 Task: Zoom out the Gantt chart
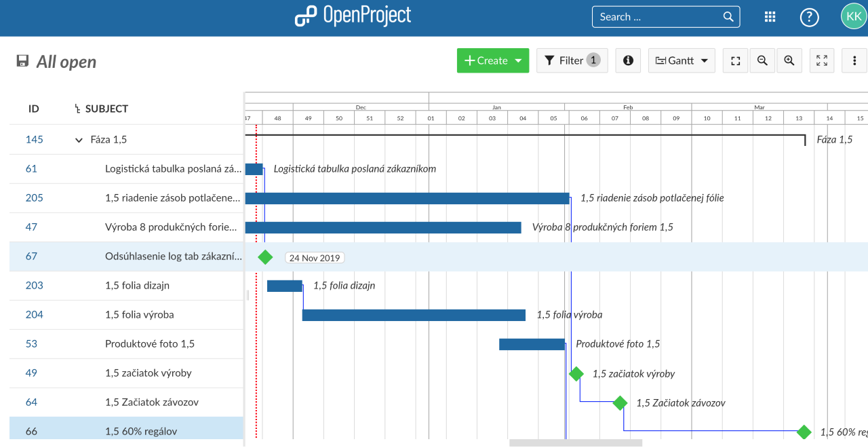tap(762, 60)
